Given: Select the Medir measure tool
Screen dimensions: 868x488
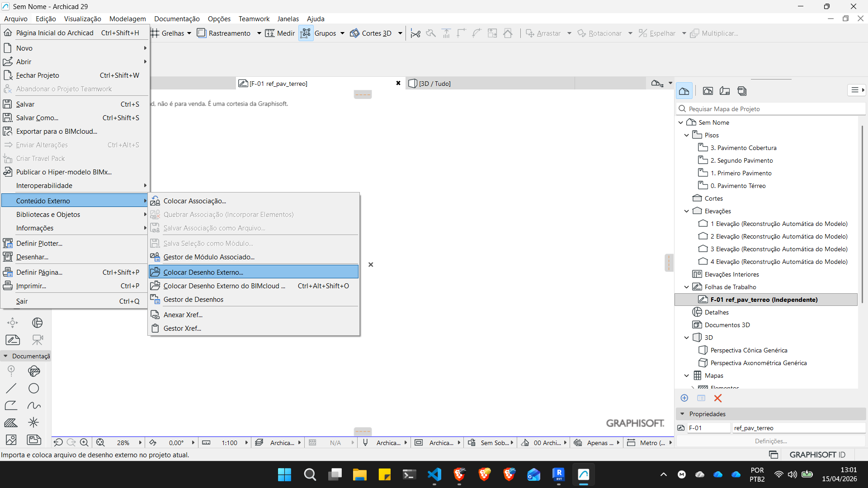Looking at the screenshot, I should click(x=280, y=33).
